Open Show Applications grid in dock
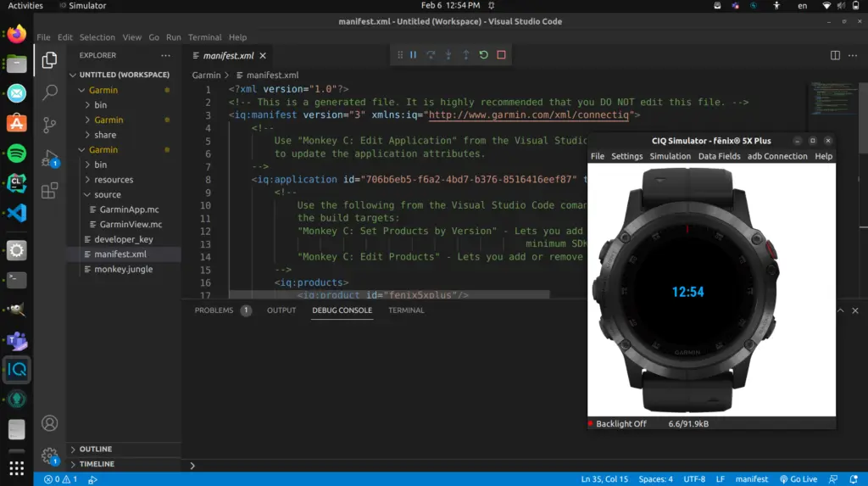 [x=17, y=468]
